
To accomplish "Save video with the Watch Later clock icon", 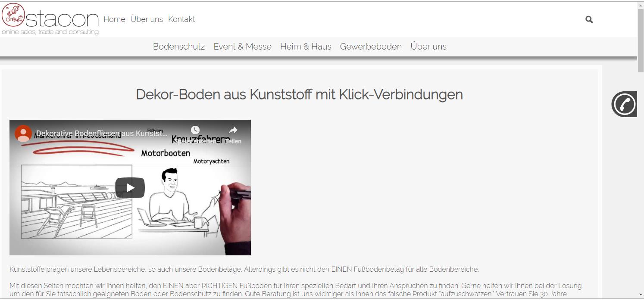I will click(195, 130).
